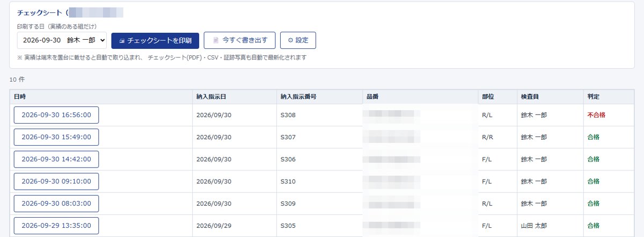Open the print date dropdown 2026-09-30 鈴木 一郎

coord(62,40)
